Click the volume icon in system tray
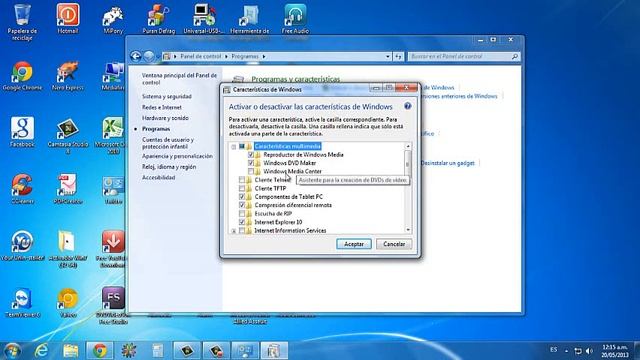Screen dimensions: 640x360 pyautogui.click(x=589, y=351)
